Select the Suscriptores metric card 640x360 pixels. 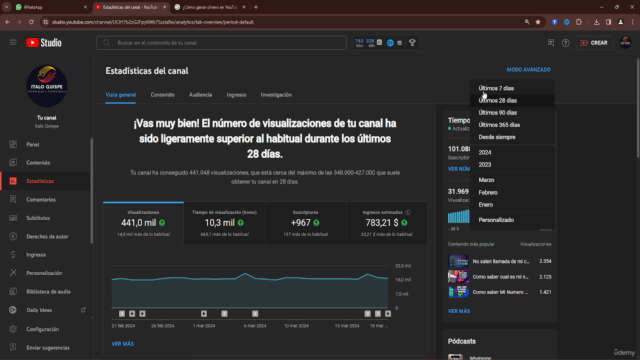pyautogui.click(x=306, y=223)
